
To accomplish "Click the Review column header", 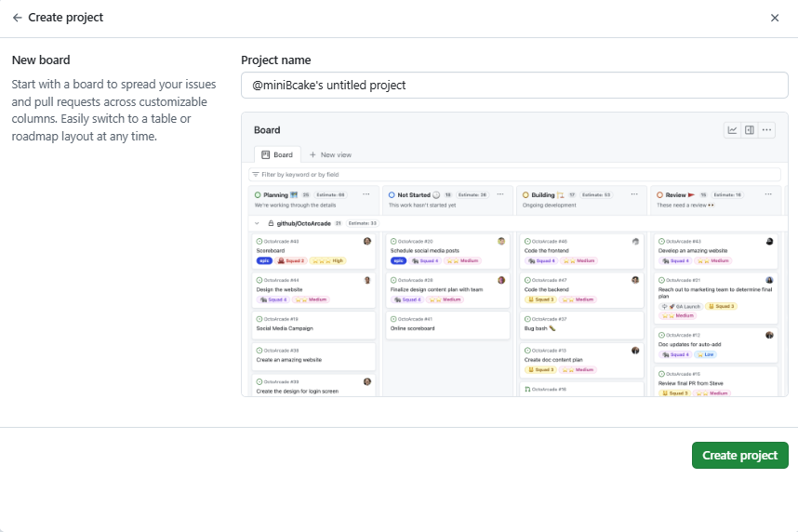I will pos(715,200).
